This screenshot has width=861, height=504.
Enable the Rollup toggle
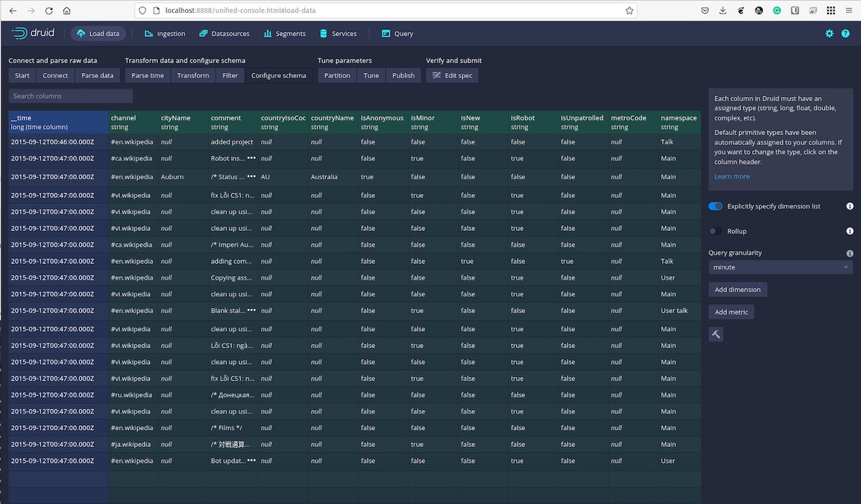pyautogui.click(x=714, y=231)
